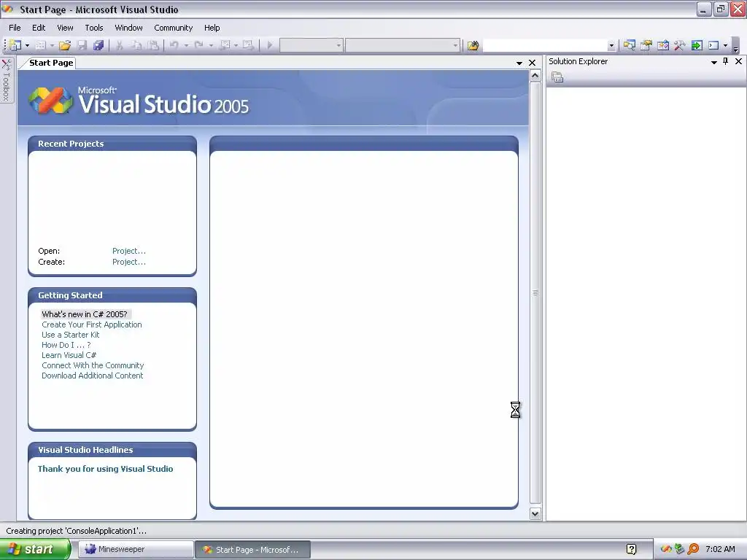The image size is (747, 560).
Task: Open the File menu
Action: coord(15,28)
